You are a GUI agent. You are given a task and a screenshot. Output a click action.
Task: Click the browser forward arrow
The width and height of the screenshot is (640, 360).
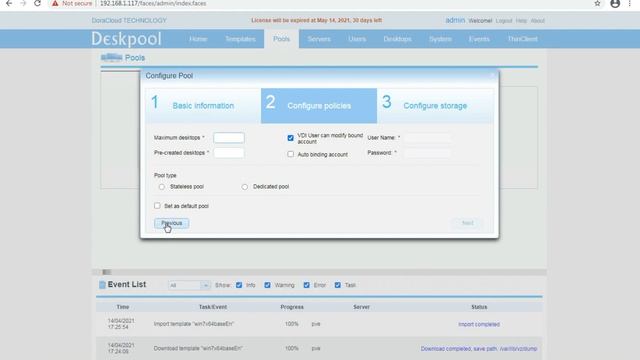point(23,3)
